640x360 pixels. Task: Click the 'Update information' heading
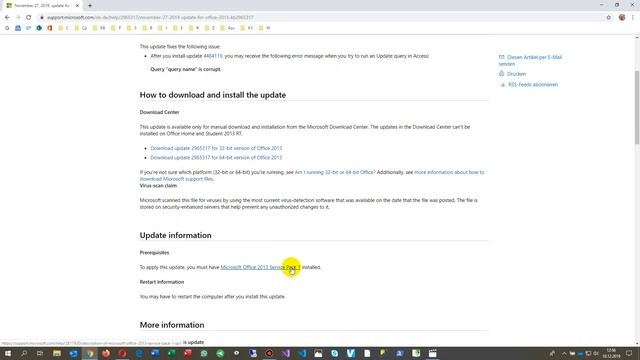176,235
